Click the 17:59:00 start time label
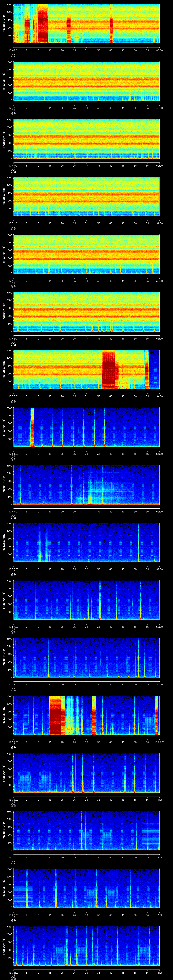Screen dimensions: 173x980 click(x=13, y=742)
